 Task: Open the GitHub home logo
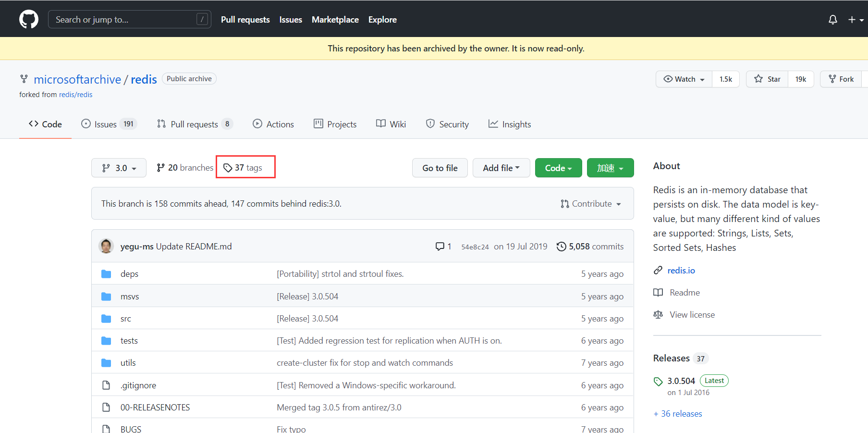(29, 20)
